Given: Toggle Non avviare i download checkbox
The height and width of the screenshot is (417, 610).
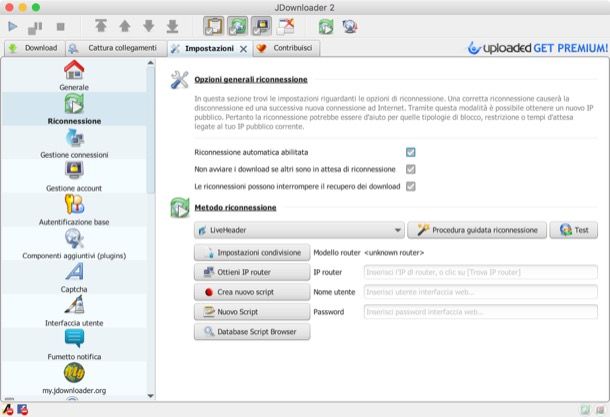Looking at the screenshot, I should point(410,169).
